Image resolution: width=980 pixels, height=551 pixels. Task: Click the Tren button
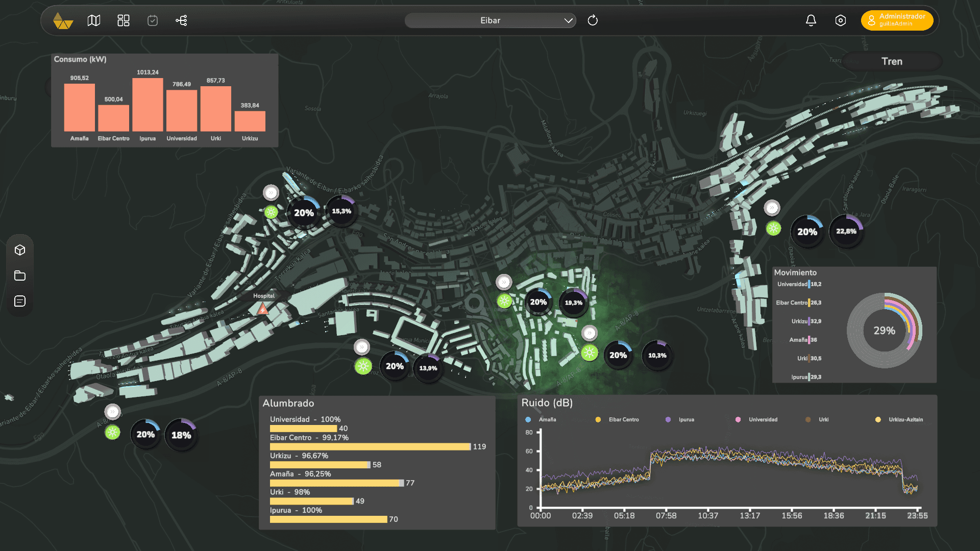tap(892, 61)
